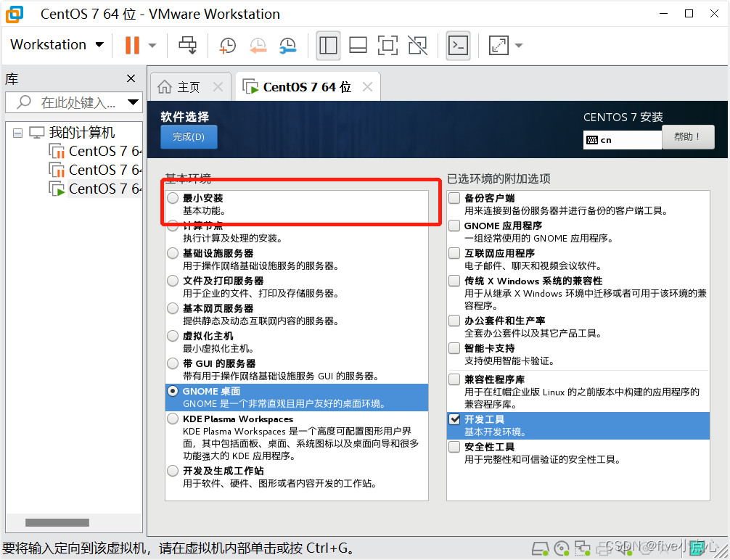Select the 开发及生成工作站 radio button
The width and height of the screenshot is (730, 560).
(x=173, y=471)
